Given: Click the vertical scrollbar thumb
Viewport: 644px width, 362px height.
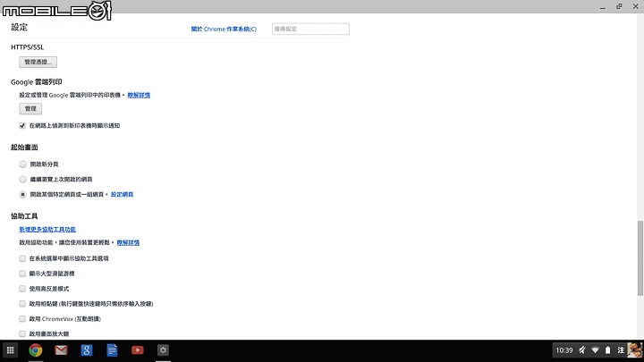Looking at the screenshot, I should click(640, 258).
